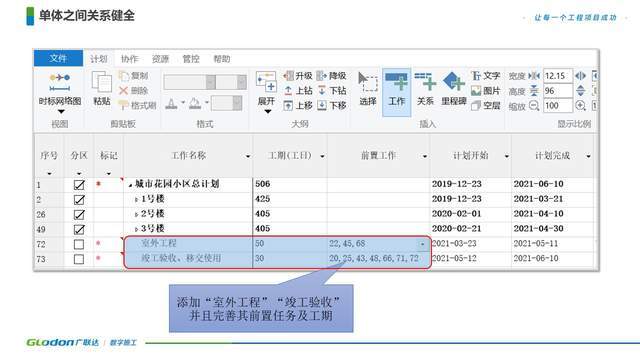Tick the checkbox for 竣工验收 row

79,259
